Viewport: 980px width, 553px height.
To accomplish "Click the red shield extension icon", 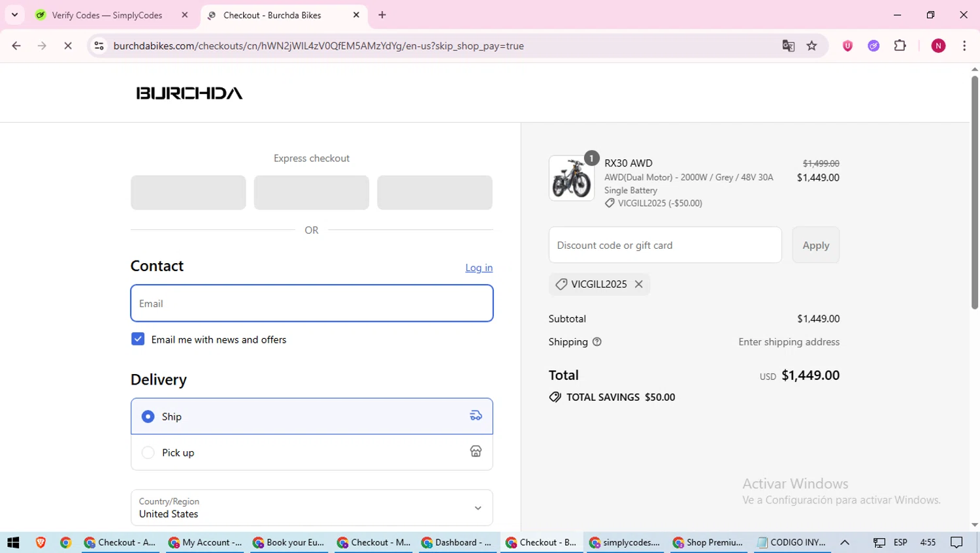I will point(847,46).
